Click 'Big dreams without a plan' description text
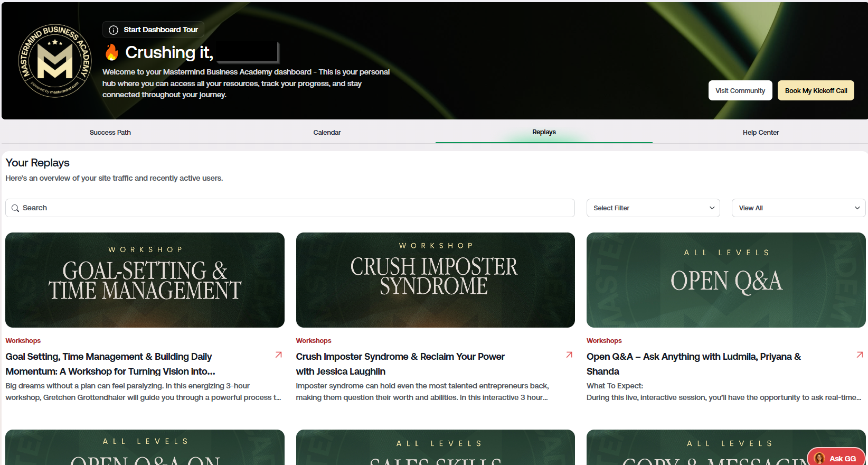 (x=143, y=392)
